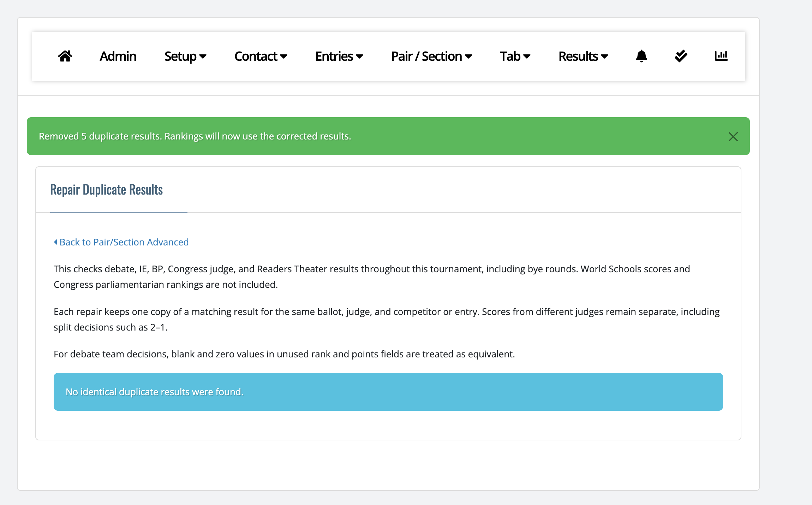Expand the Setup dropdown menu
Screen dimensions: 812x505
(185, 56)
